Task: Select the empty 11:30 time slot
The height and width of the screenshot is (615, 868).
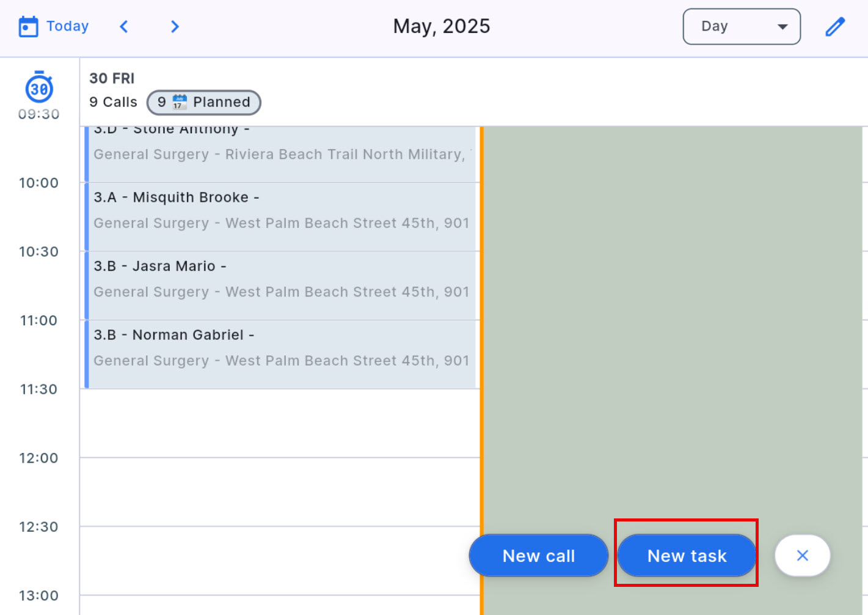Action: click(280, 423)
